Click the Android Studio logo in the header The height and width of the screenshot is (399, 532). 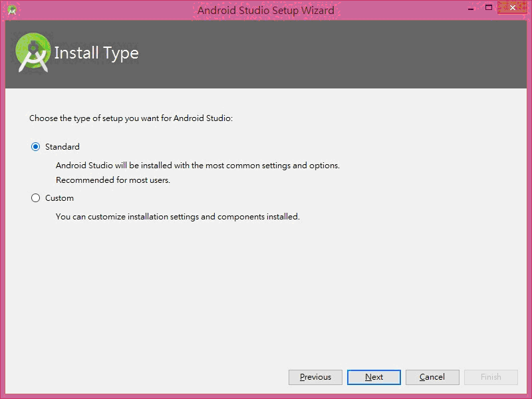click(33, 53)
